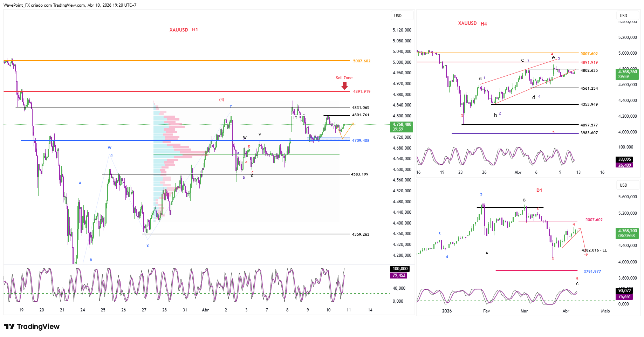Select the red D1 chart title
Image resolution: width=644 pixels, height=337 pixels.
point(539,190)
